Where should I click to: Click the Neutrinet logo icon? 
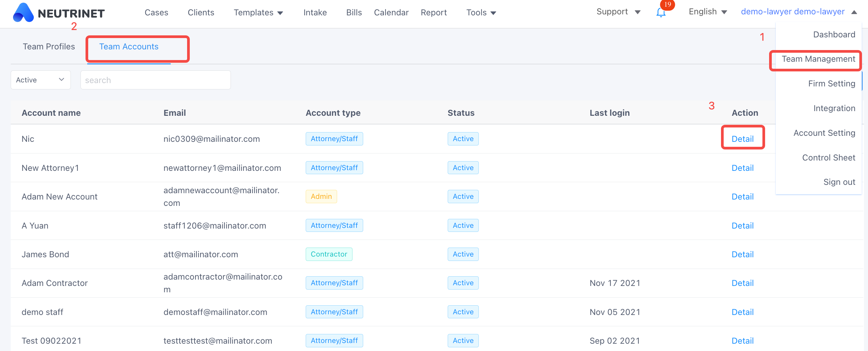pos(23,13)
